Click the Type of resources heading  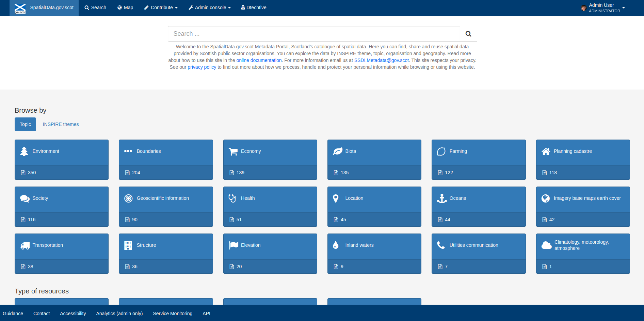click(42, 291)
